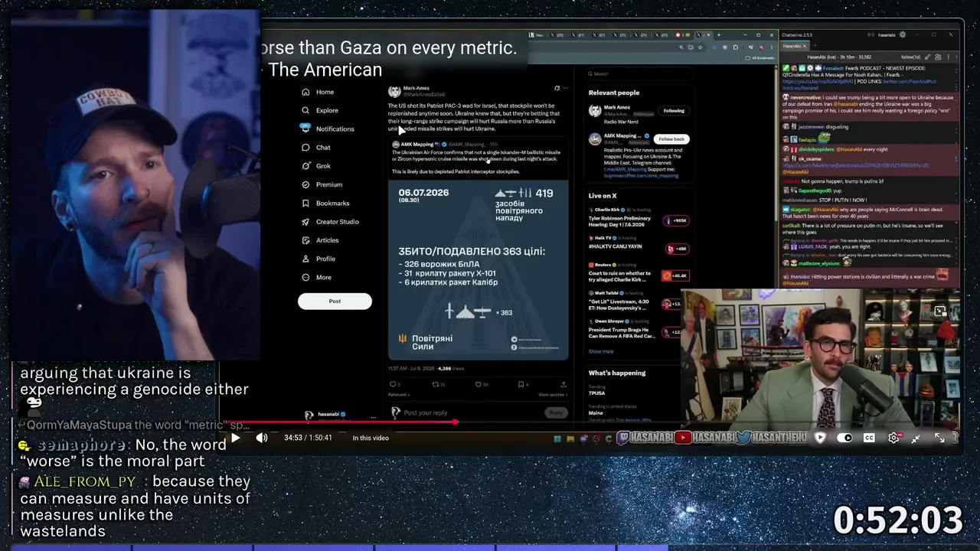
Task: Click the Windows Start button in the taskbar
Action: [557, 439]
